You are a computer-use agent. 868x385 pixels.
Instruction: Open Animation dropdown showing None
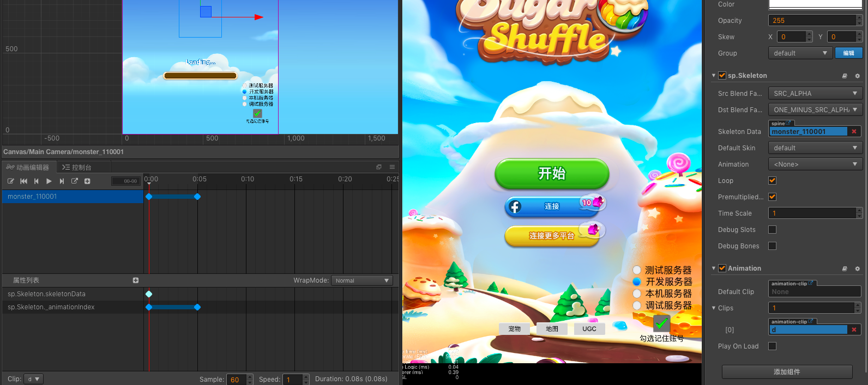[x=815, y=164]
